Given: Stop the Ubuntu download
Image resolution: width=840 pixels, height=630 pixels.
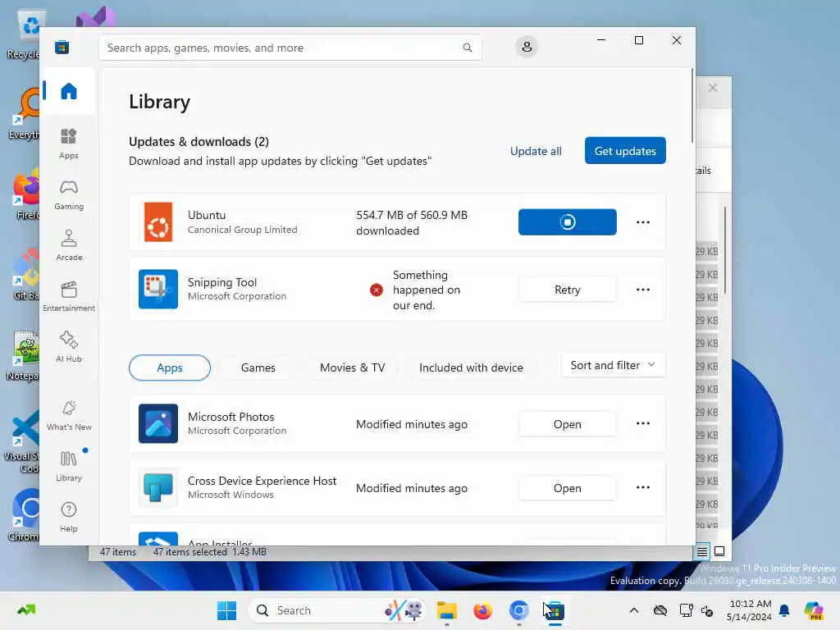Looking at the screenshot, I should point(568,221).
